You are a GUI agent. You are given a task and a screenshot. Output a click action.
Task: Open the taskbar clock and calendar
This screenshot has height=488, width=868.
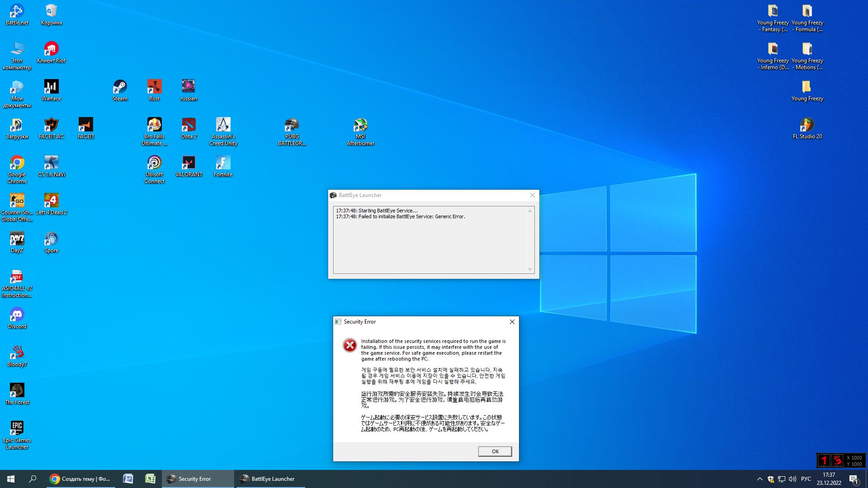pyautogui.click(x=829, y=479)
